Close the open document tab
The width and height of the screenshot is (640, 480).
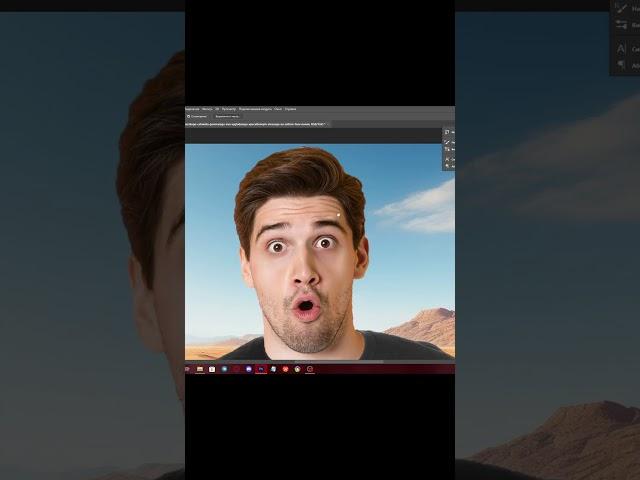328,124
